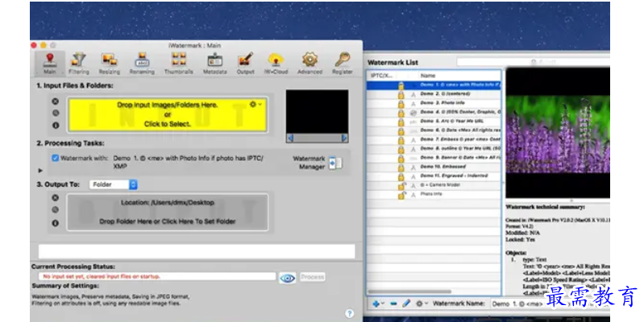Select the Demo 7 Emboss watermark row
The height and width of the screenshot is (322, 644).
click(434, 139)
